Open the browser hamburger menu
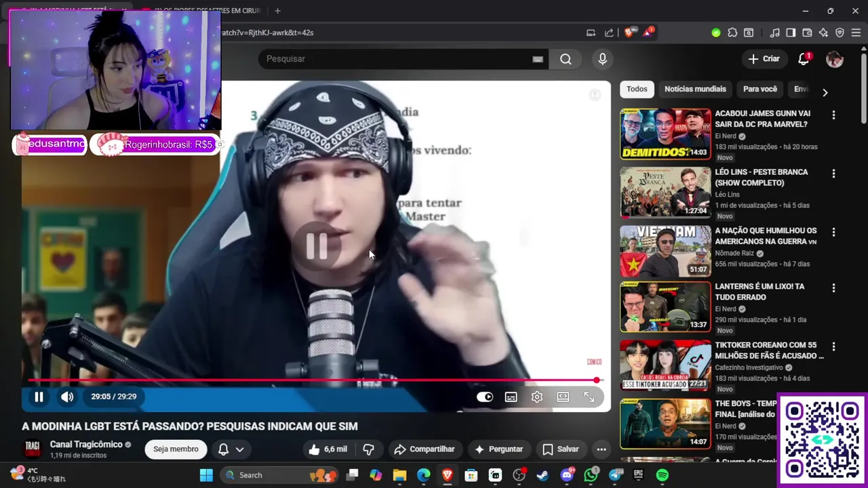868x488 pixels. point(856,33)
